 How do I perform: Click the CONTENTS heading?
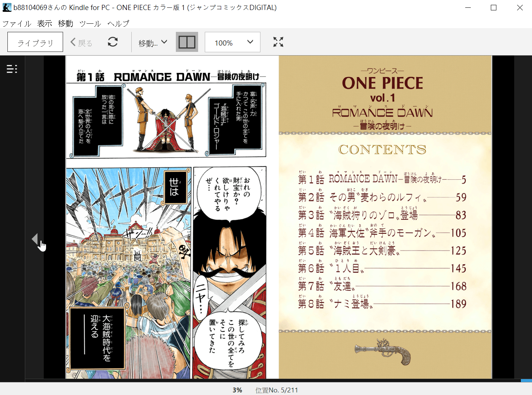pos(382,149)
